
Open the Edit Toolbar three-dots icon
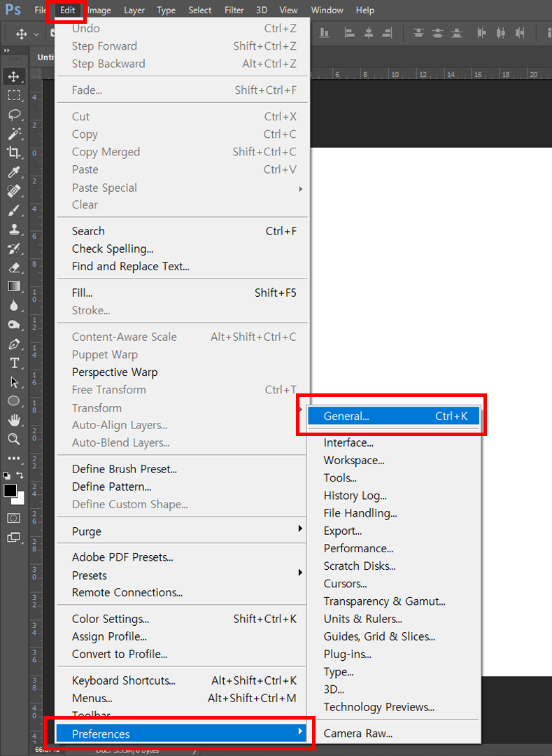pyautogui.click(x=13, y=458)
